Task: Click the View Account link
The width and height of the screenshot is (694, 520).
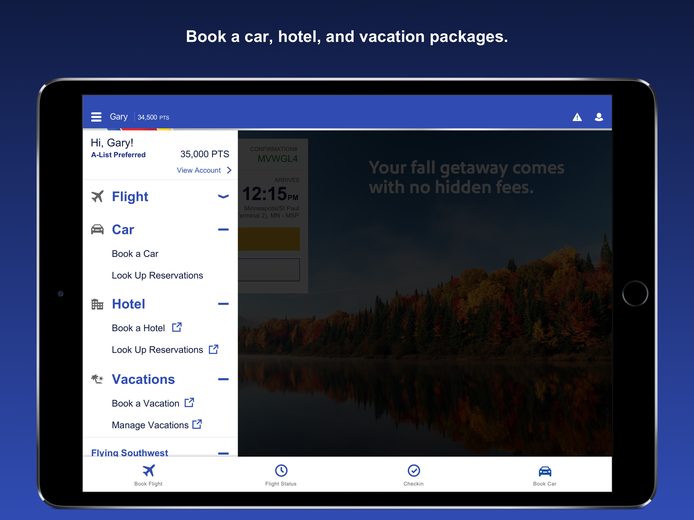Action: point(199,170)
